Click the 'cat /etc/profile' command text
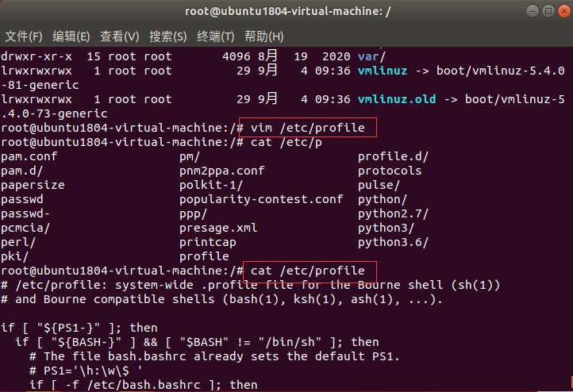Screen dimensions: 573x392 click(x=307, y=271)
